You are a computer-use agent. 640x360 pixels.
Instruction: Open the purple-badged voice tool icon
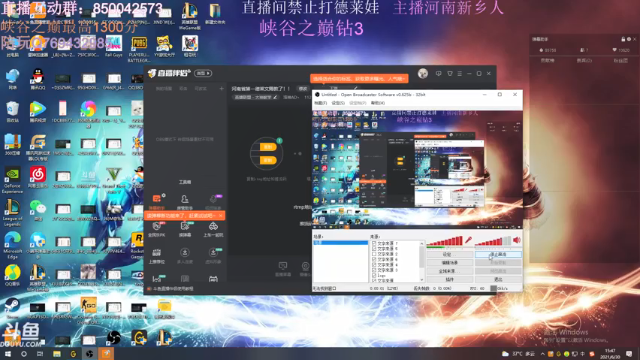213,199
